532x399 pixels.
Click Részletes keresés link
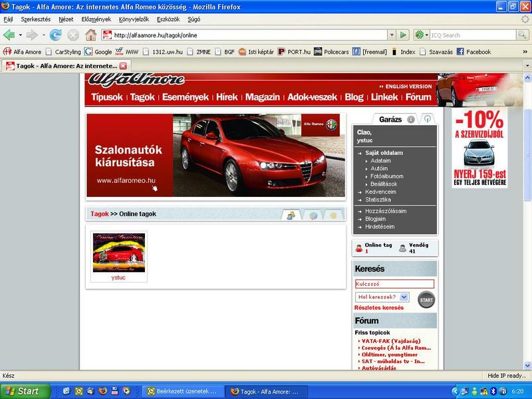[x=379, y=308]
